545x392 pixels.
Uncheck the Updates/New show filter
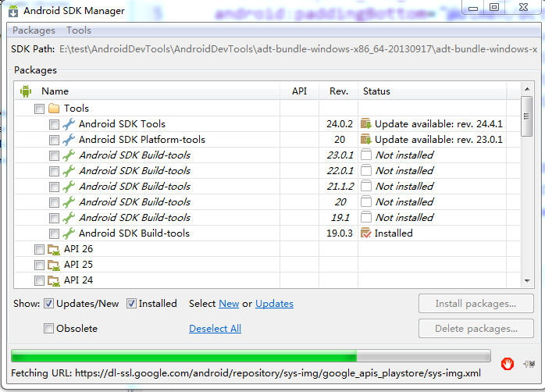[48, 304]
